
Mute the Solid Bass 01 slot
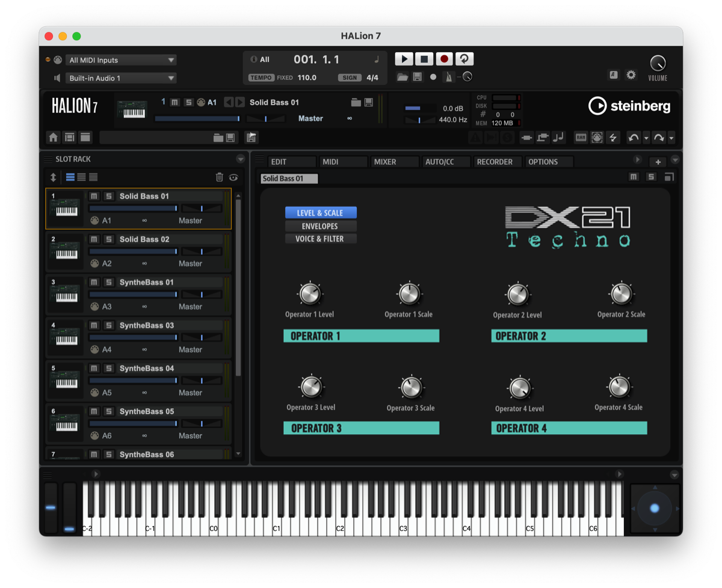click(94, 196)
